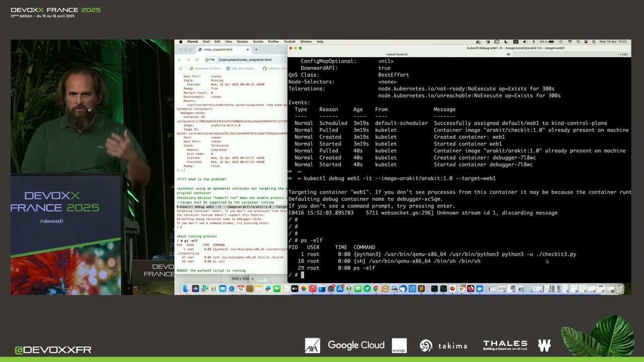Go forward in the browser
Image resolution: width=644 pixels, height=362 pixels.
(188, 60)
